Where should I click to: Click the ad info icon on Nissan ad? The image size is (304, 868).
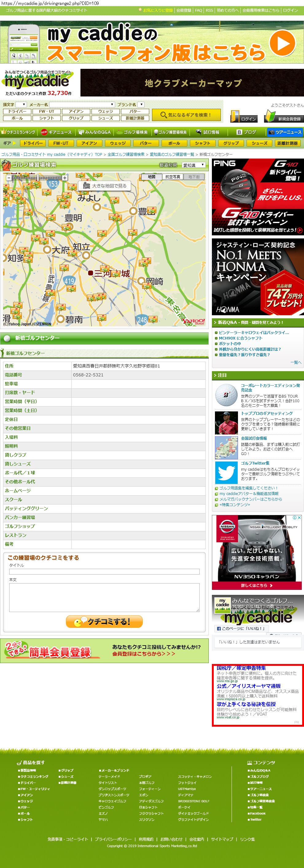coord(294,517)
